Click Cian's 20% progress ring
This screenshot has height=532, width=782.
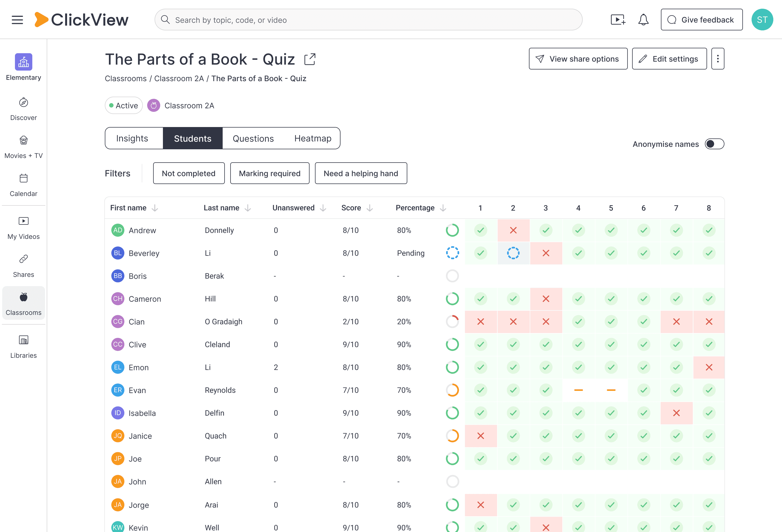point(452,321)
